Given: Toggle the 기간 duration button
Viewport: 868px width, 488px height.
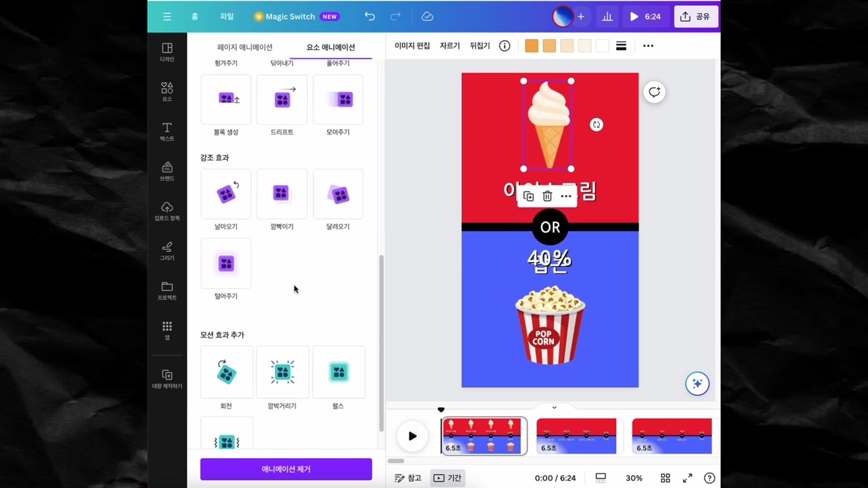Looking at the screenshot, I should point(448,478).
